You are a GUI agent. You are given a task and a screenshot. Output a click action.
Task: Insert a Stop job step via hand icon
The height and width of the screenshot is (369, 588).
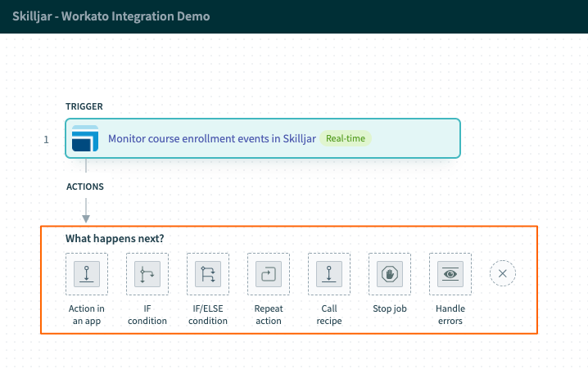[x=390, y=274]
